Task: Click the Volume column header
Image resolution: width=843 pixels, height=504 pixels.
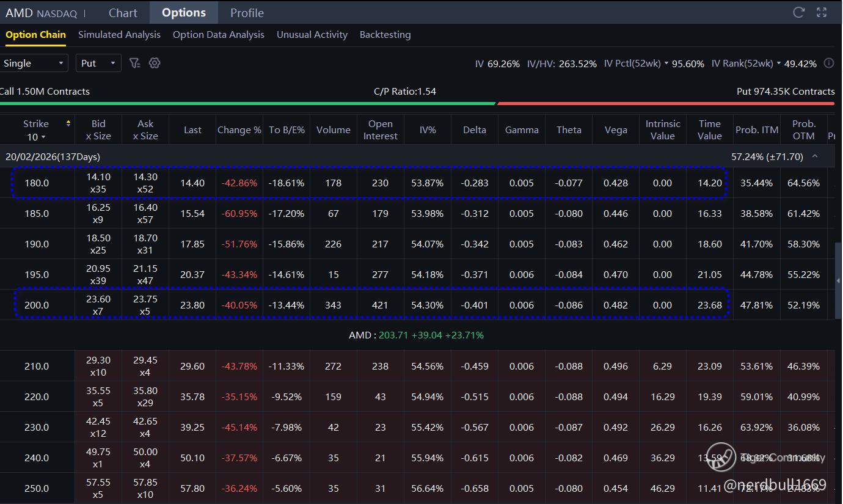Action: [x=333, y=130]
